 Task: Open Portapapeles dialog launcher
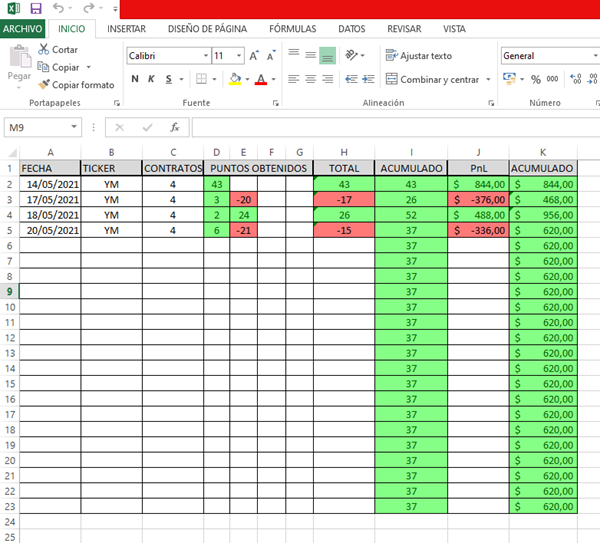117,103
